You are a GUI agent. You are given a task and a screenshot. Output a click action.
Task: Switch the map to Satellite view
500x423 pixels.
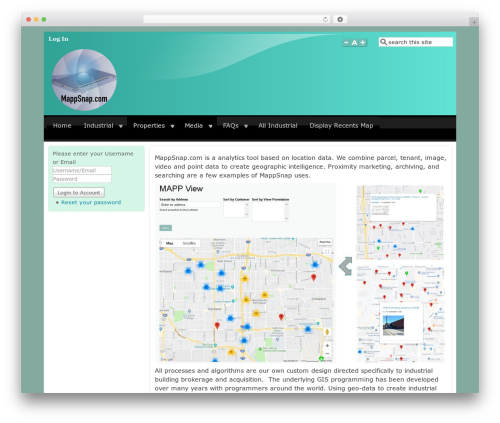[189, 243]
